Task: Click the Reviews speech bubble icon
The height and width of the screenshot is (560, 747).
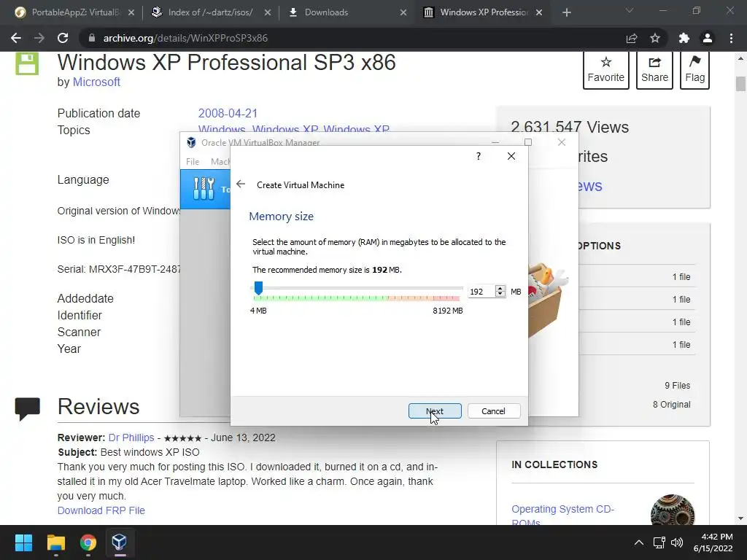Action: point(27,409)
